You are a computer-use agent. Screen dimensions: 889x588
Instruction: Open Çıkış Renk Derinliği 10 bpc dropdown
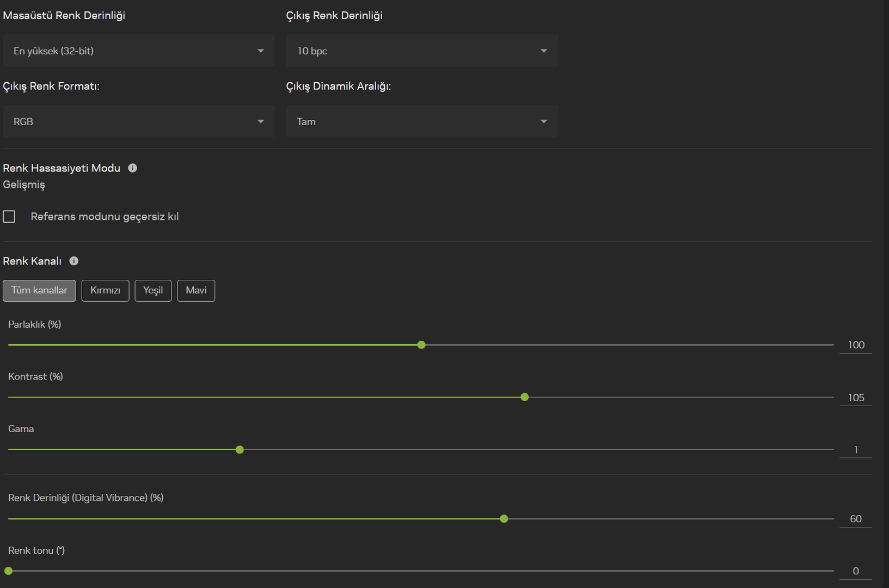pyautogui.click(x=422, y=51)
